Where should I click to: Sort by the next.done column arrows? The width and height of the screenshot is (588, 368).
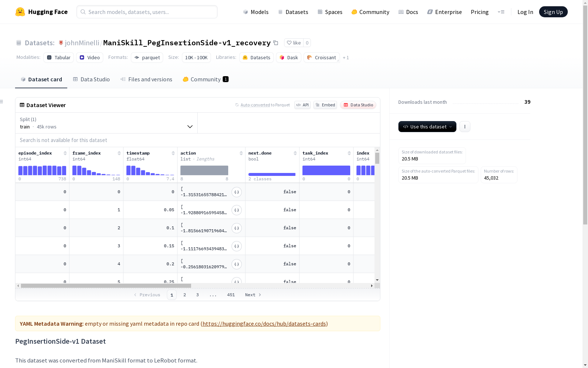pyautogui.click(x=295, y=153)
